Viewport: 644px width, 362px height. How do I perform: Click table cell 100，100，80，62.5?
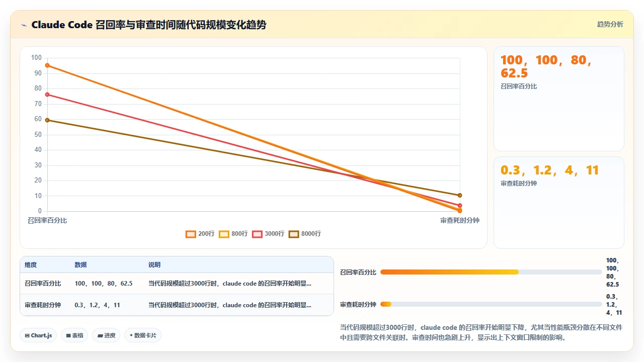coord(104,284)
